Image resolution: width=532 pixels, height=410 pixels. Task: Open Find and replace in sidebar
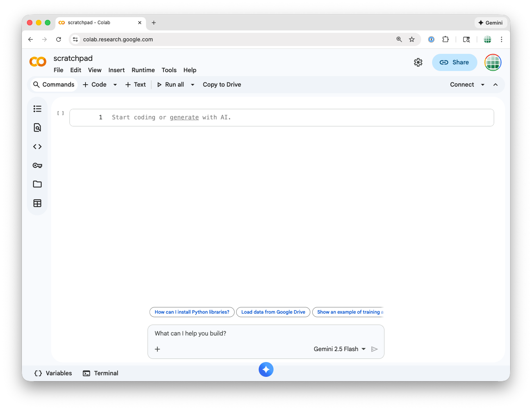[37, 128]
